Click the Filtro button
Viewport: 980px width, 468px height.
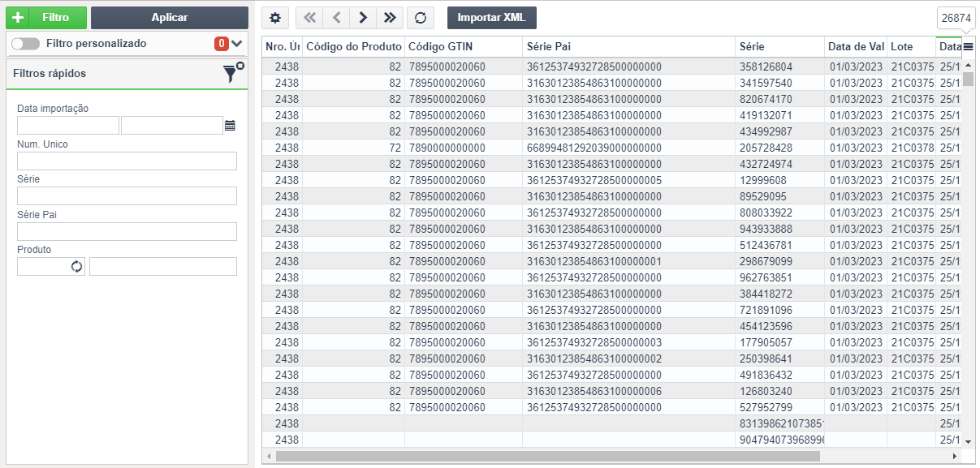46,17
